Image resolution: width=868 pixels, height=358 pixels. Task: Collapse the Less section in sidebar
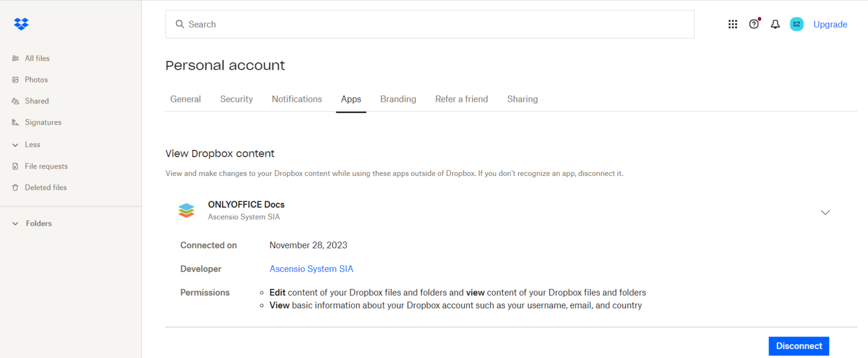[15, 144]
